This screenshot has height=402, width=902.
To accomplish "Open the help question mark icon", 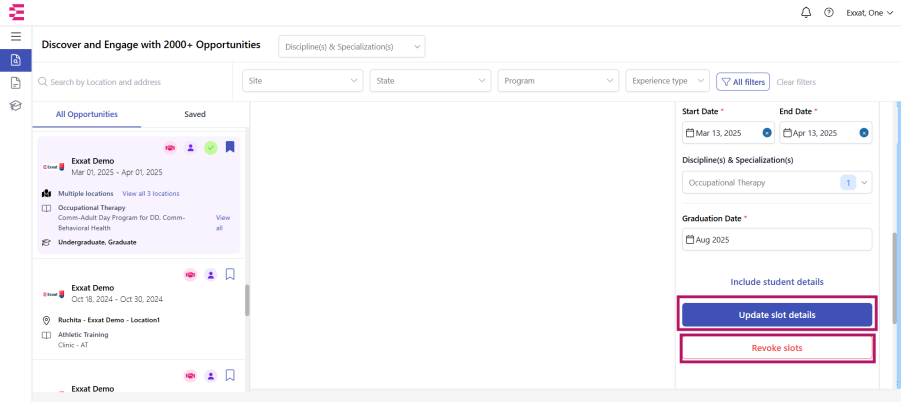I will coord(828,13).
